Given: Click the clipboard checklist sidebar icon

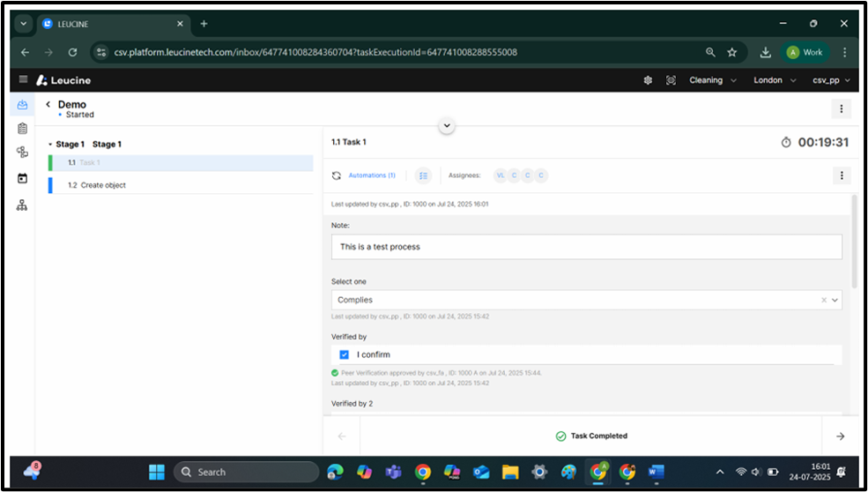Looking at the screenshot, I should (x=22, y=129).
